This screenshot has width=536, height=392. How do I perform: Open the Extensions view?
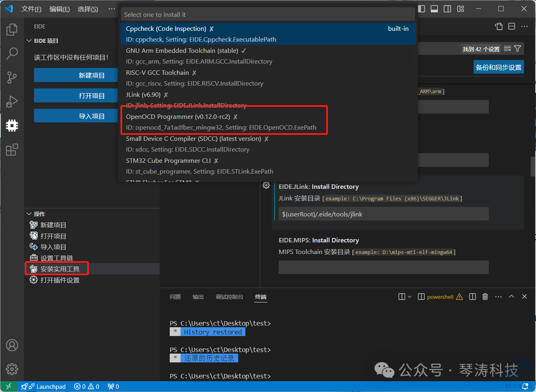12,150
